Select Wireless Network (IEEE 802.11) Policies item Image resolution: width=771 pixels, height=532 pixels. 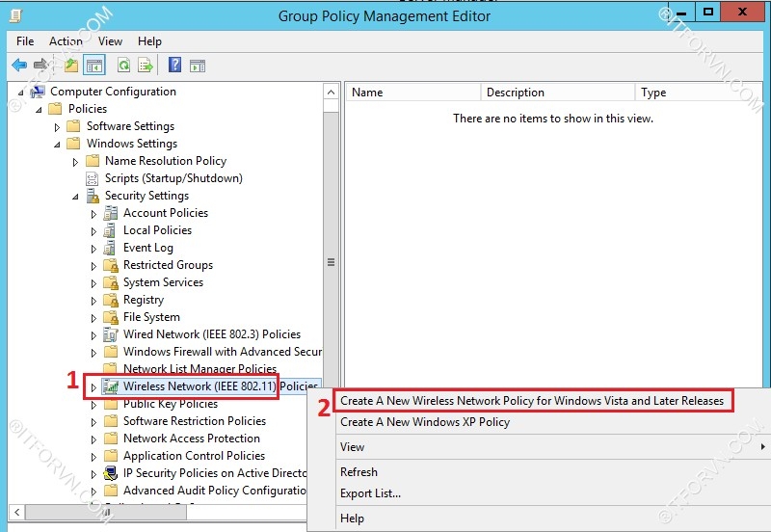199,386
